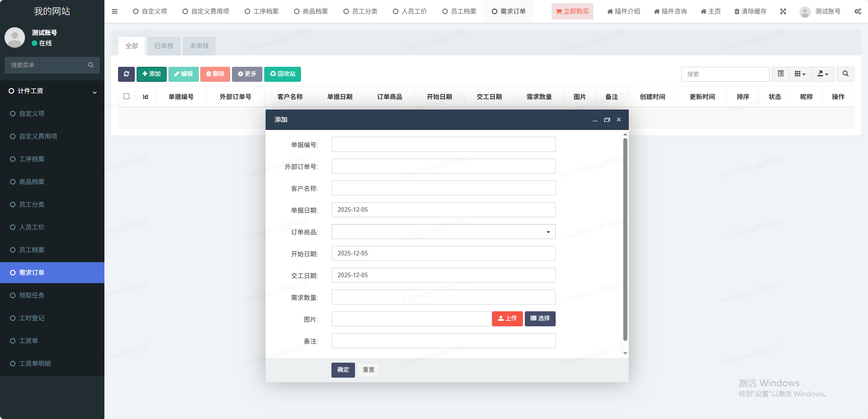
Task: Open the 回收站 recycle bin
Action: [x=282, y=74]
